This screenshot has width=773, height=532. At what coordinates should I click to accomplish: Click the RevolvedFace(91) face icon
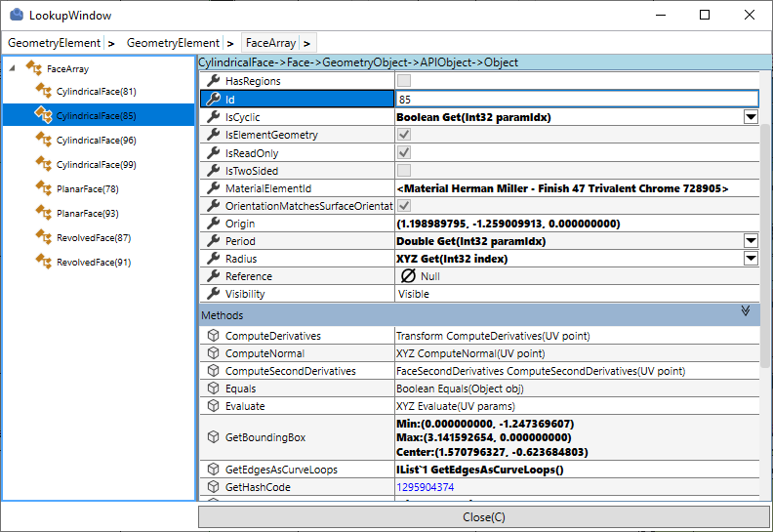pyautogui.click(x=43, y=262)
